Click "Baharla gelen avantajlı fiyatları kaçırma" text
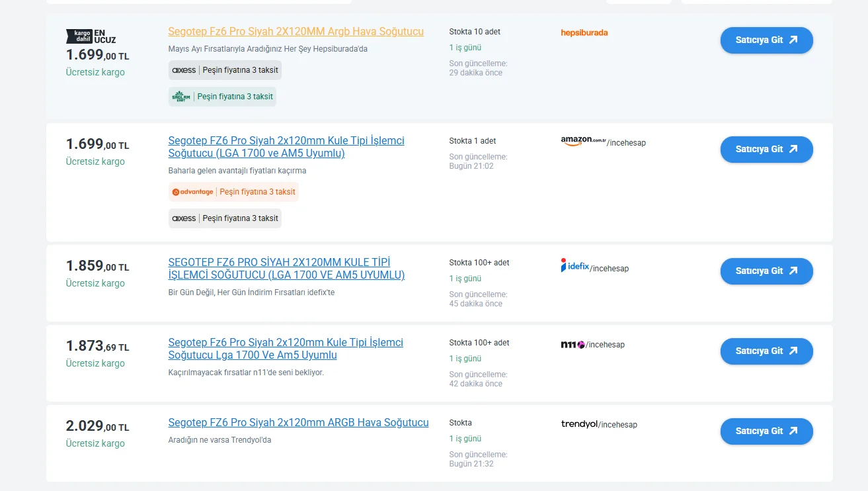Viewport: 868px width, 491px height. click(x=237, y=171)
